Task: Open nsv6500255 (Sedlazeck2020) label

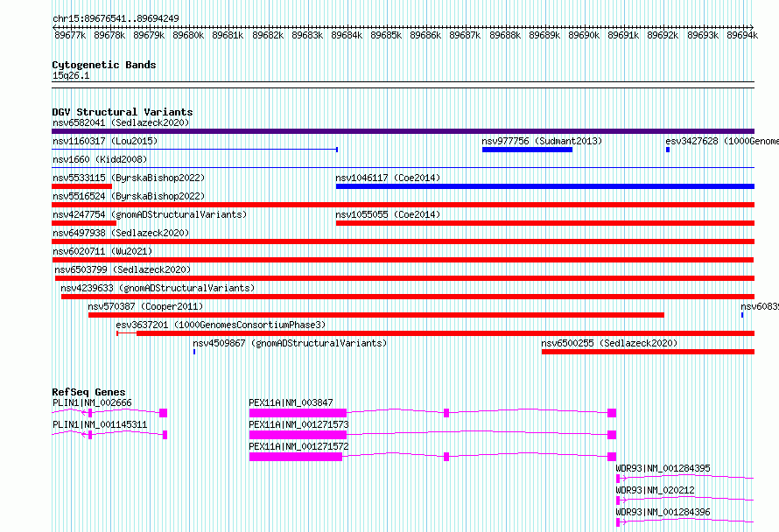Action: [609, 343]
